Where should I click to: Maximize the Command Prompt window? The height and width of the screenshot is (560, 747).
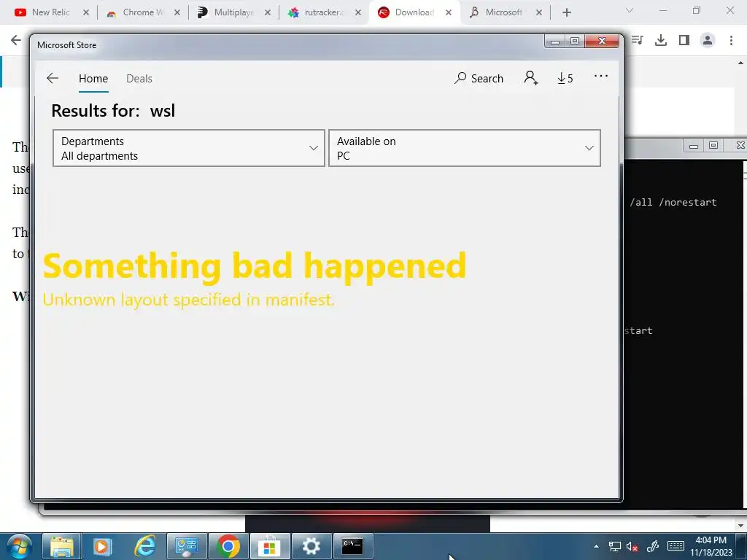pyautogui.click(x=713, y=145)
